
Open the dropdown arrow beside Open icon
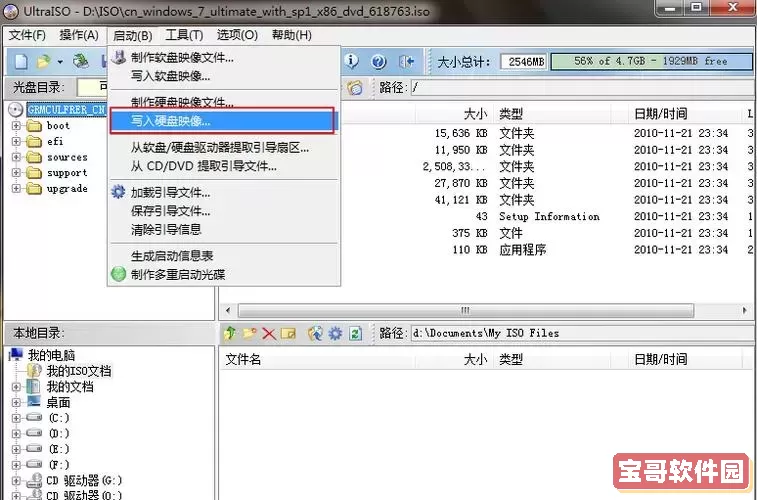click(x=60, y=62)
